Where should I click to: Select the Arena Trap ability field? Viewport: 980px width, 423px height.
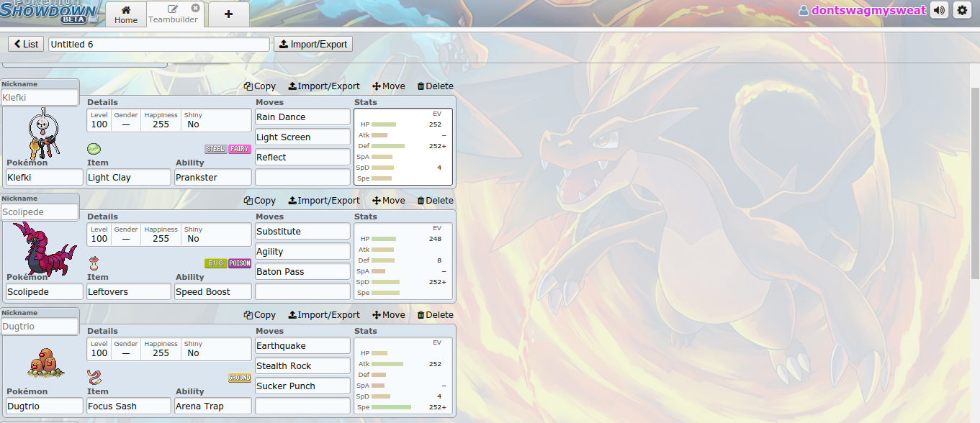point(213,406)
